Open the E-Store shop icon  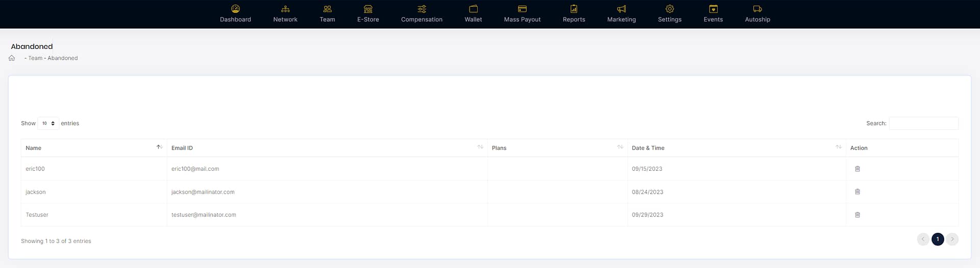point(368,9)
